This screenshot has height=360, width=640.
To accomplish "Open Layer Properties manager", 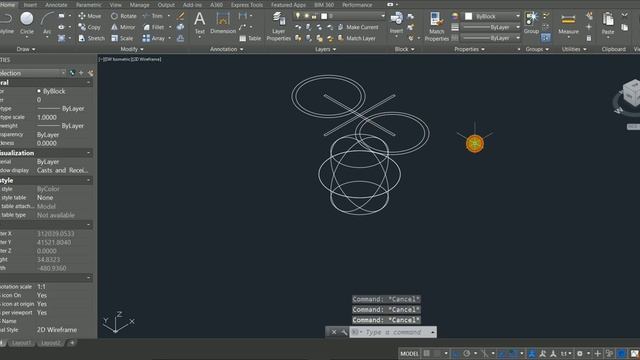I will [x=278, y=26].
